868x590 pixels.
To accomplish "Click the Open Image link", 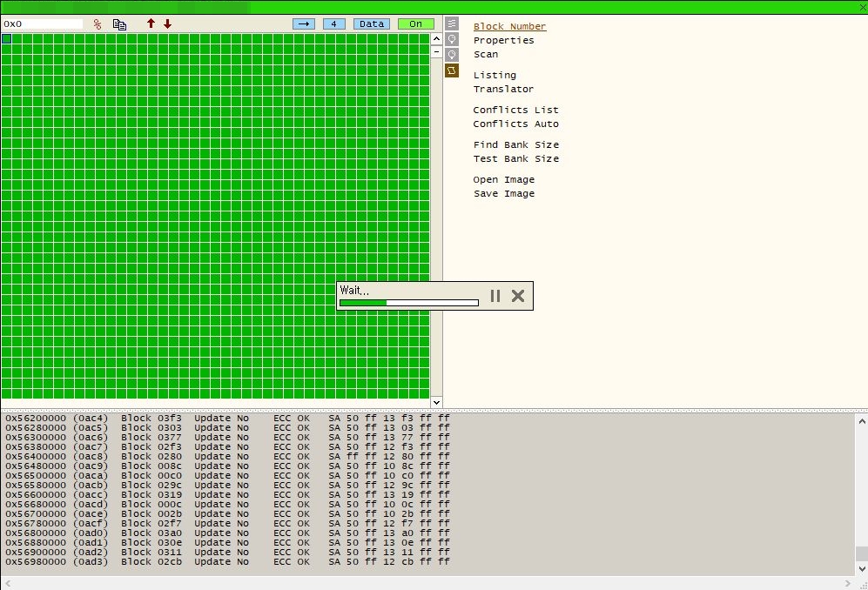I will (503, 179).
